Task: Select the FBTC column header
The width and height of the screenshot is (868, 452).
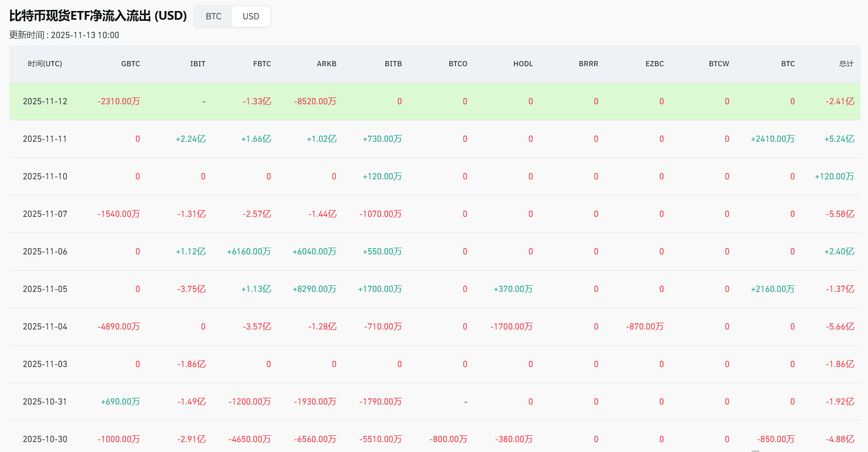Action: (262, 64)
